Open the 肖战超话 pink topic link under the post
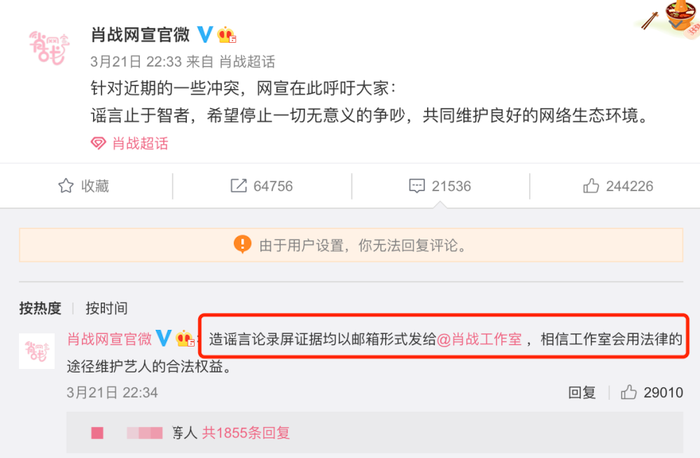The image size is (700, 458). click(x=140, y=143)
